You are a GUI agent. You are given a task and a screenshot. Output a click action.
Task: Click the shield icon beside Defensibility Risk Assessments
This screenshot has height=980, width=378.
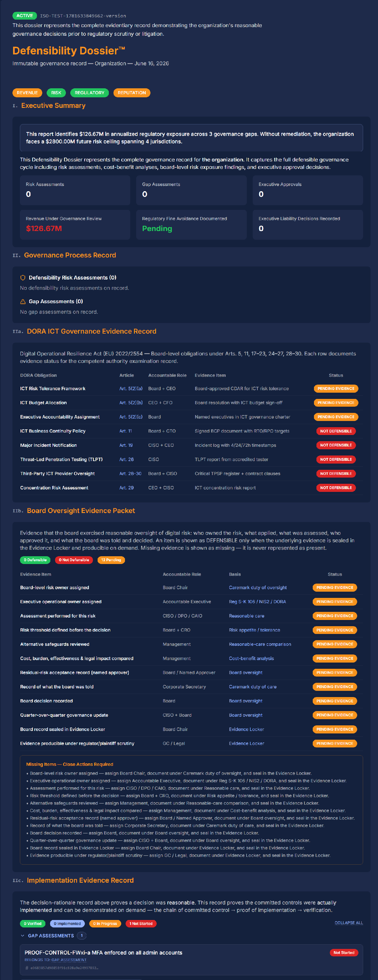[23, 278]
